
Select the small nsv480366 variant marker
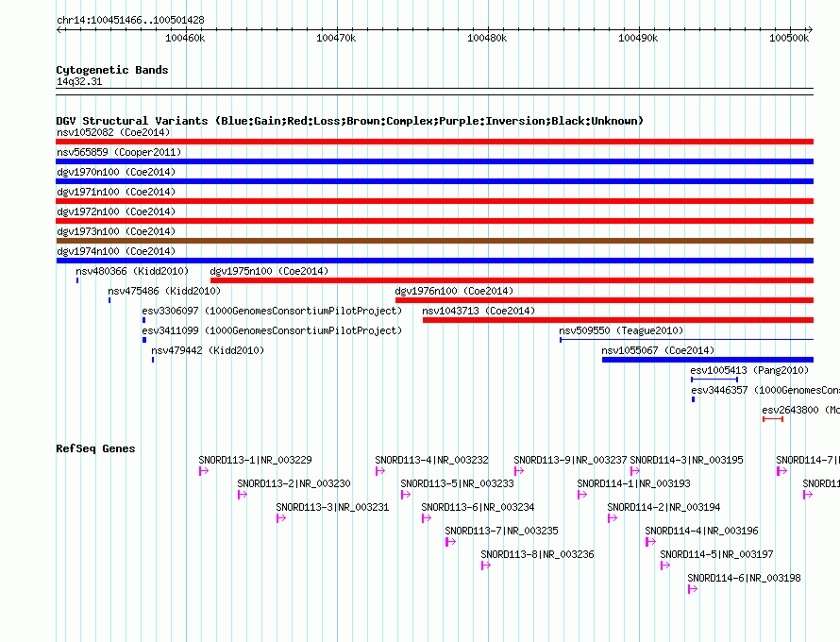(x=77, y=280)
